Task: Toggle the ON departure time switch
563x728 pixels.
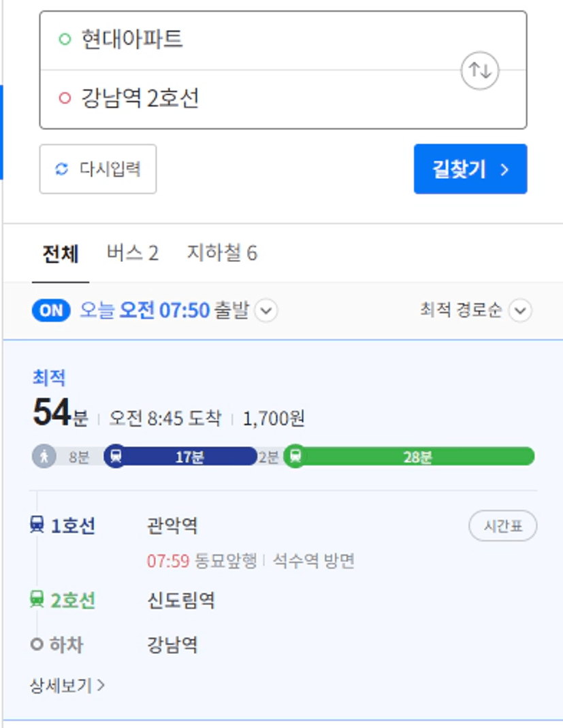Action: click(x=51, y=311)
